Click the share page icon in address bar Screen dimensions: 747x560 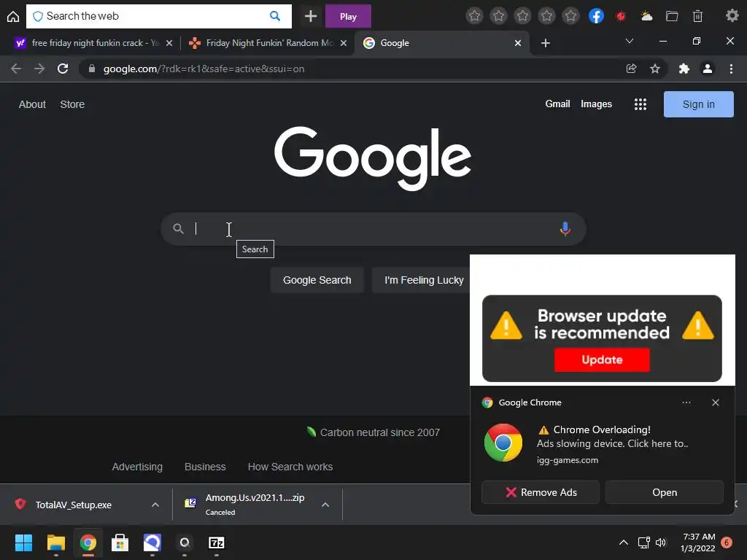point(631,69)
